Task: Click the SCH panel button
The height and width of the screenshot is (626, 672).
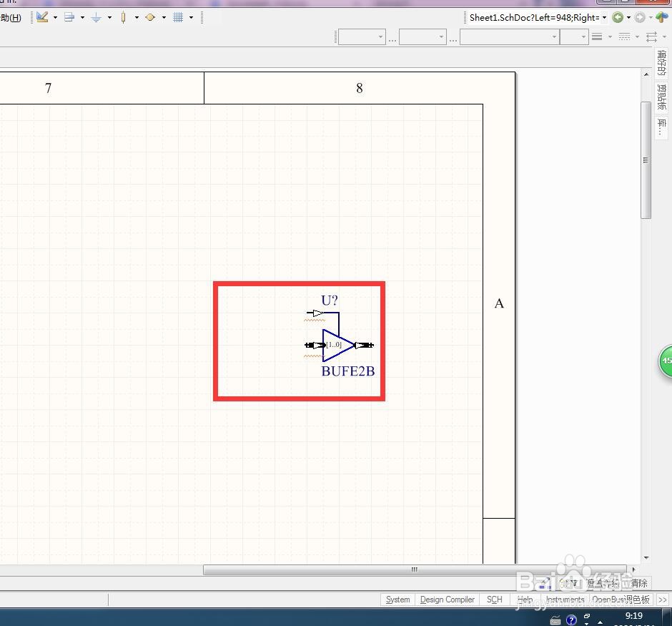Action: pyautogui.click(x=495, y=600)
